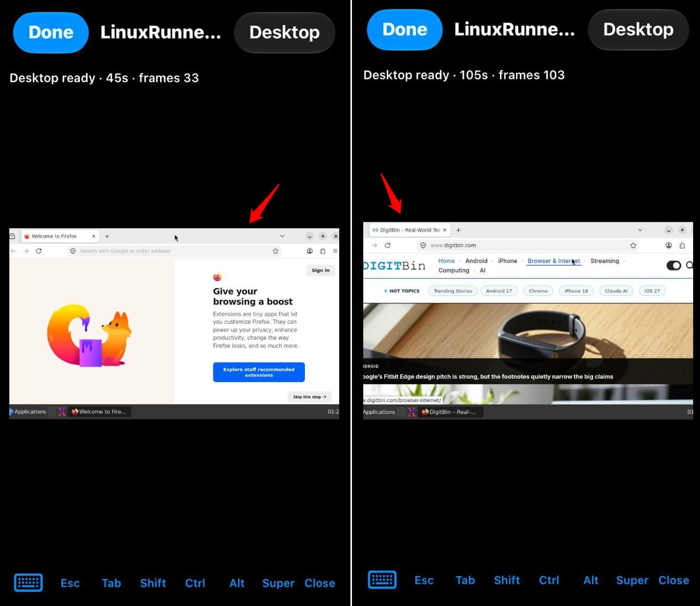Click Skip this step

[x=309, y=397]
